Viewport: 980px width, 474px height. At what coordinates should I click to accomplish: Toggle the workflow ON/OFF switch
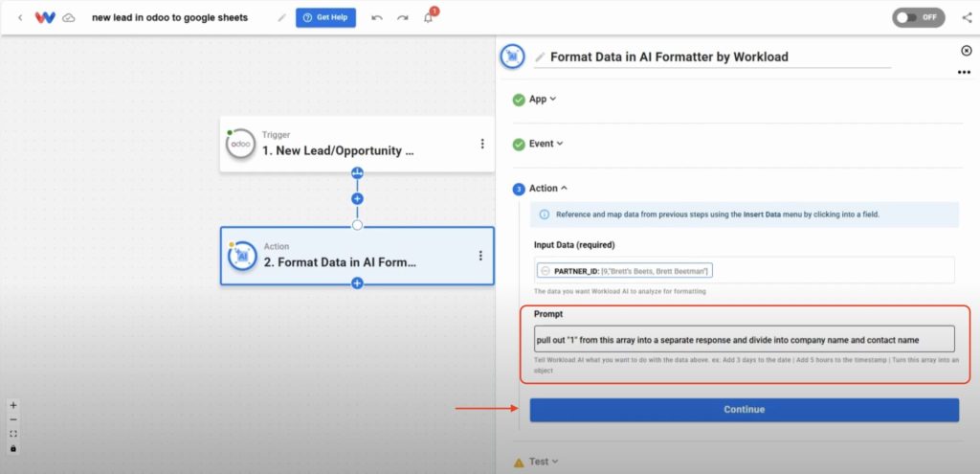pyautogui.click(x=918, y=17)
